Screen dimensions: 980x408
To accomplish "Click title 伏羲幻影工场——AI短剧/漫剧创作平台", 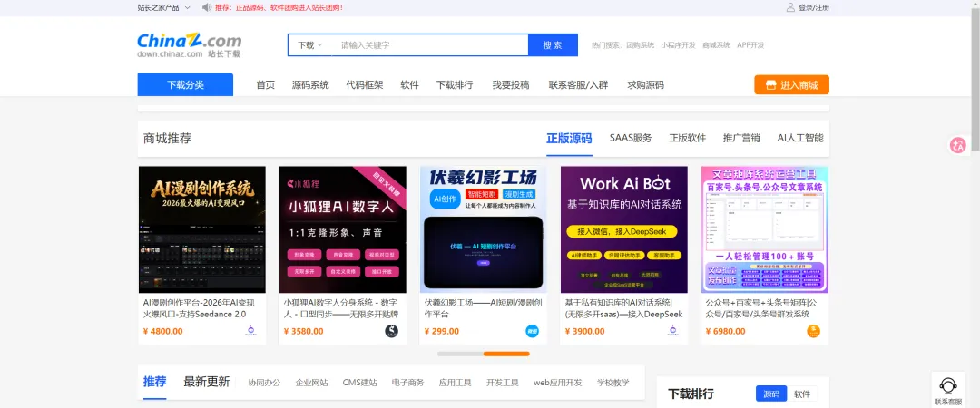I will [x=483, y=308].
